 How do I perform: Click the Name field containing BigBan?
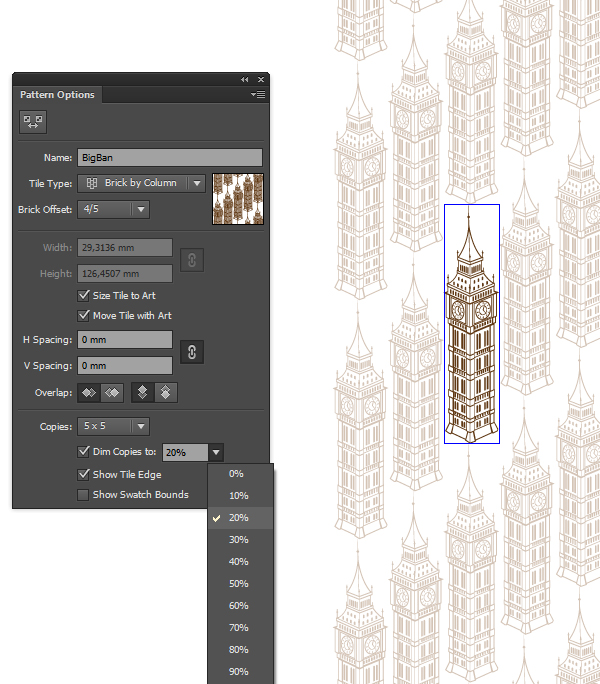click(x=170, y=157)
